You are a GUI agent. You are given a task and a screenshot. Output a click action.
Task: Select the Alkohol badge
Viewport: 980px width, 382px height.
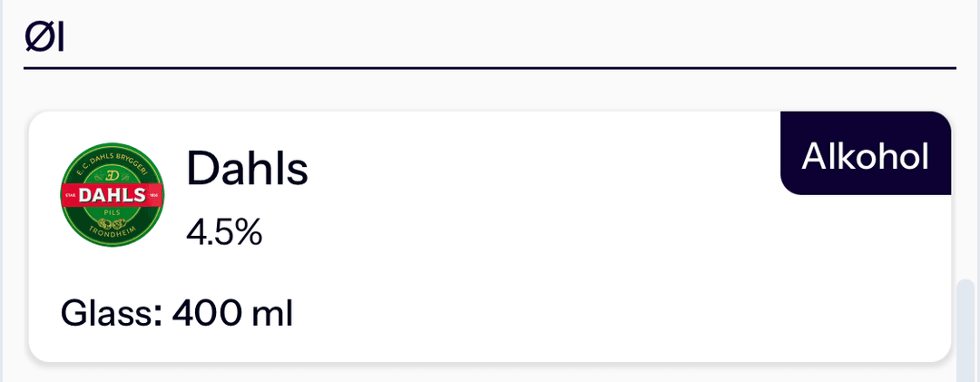click(x=865, y=156)
